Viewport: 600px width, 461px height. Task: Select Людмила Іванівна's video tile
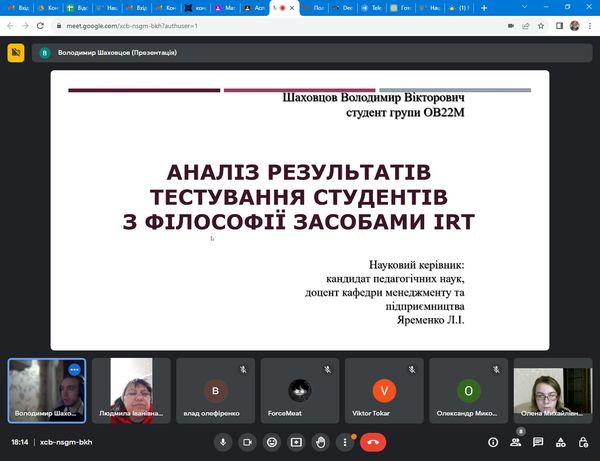(x=131, y=390)
